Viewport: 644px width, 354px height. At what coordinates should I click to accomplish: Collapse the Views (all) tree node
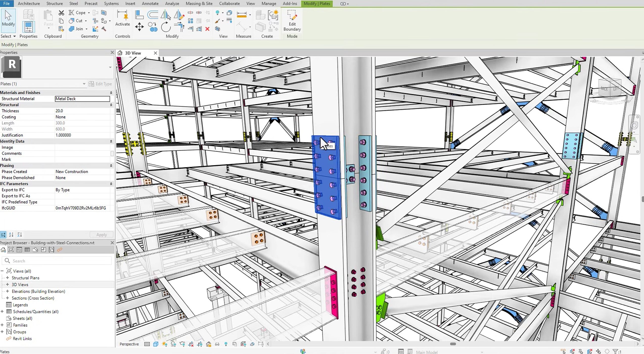coord(3,271)
